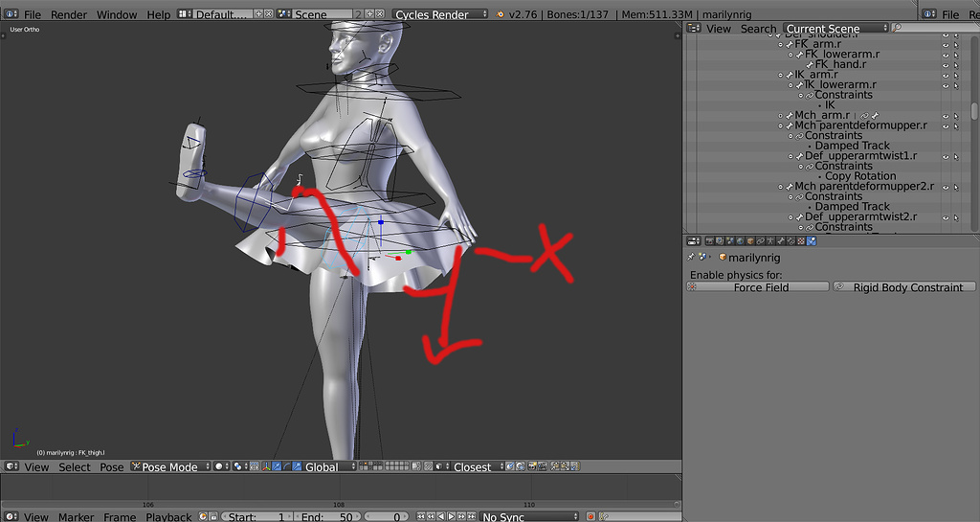Switch to Armature data properties tab icon
The image size is (980, 522).
(770, 240)
